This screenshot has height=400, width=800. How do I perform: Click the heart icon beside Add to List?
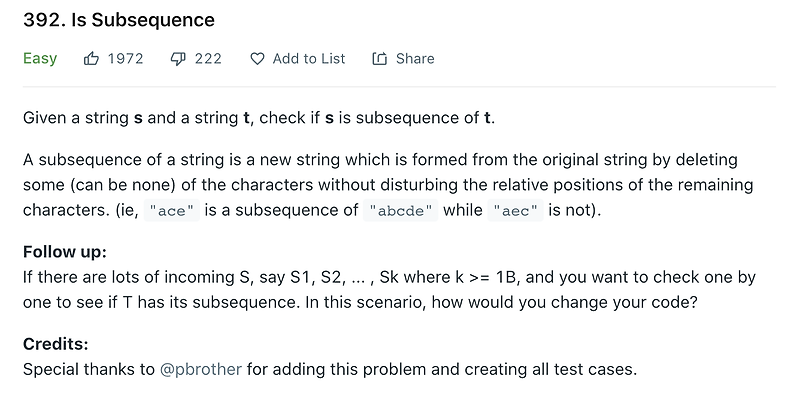(x=257, y=59)
